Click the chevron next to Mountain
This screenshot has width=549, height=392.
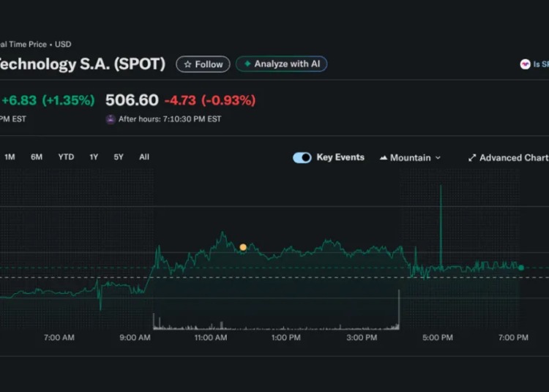click(x=438, y=158)
